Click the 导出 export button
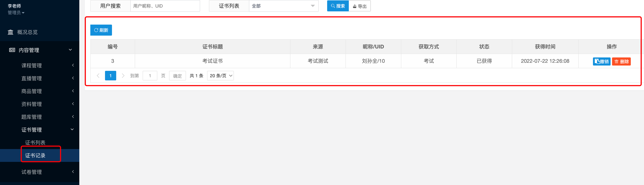The image size is (644, 185). (x=359, y=6)
